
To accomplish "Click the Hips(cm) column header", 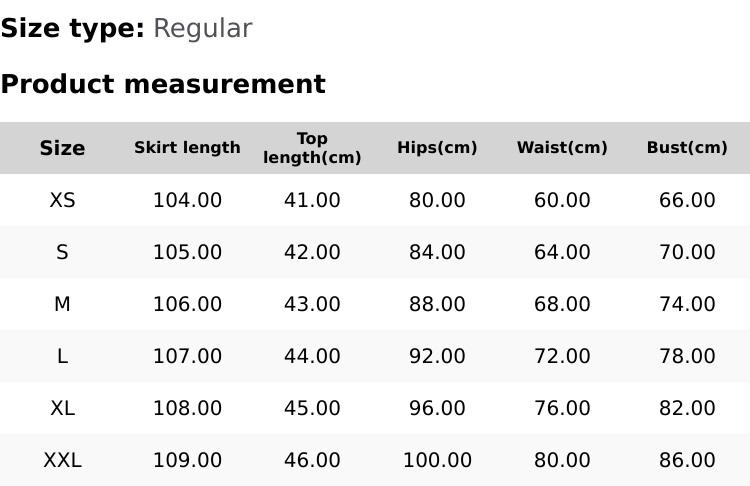I will tap(437, 148).
